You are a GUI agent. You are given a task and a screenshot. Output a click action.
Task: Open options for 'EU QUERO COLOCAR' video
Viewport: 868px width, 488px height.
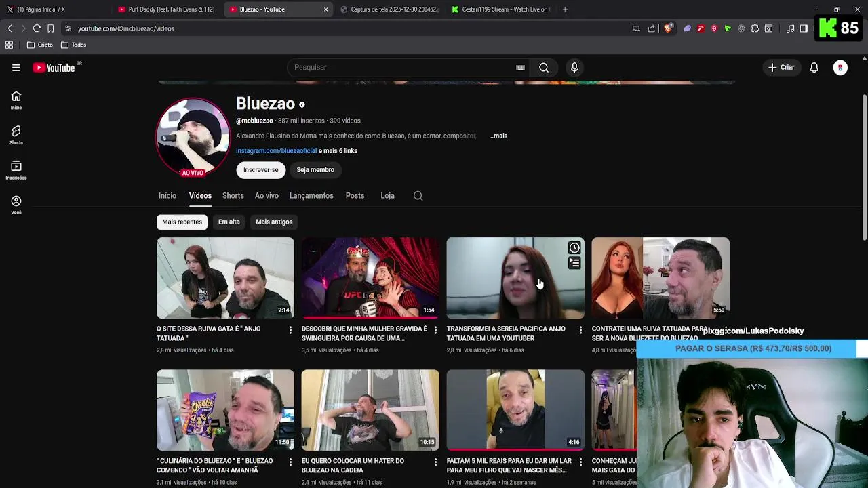[435, 462]
